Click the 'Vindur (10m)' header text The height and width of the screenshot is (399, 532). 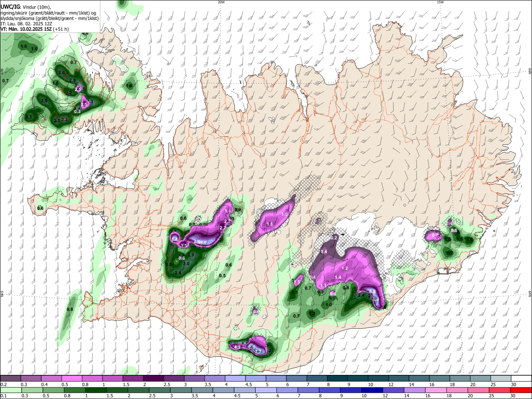(x=36, y=7)
